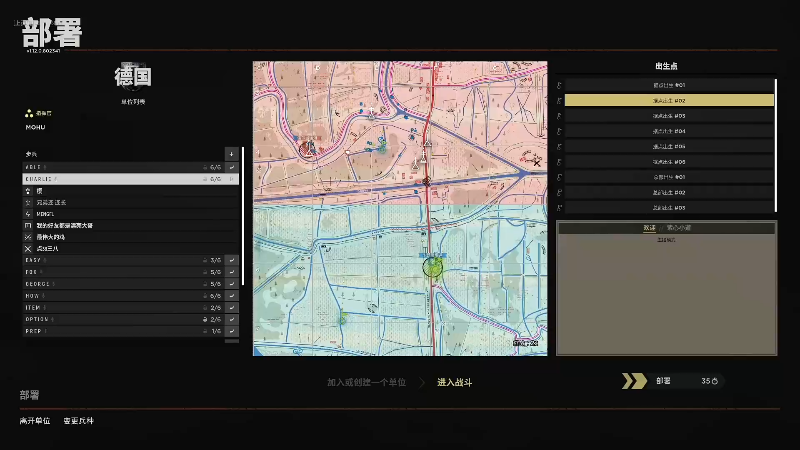
Task: Click the 6/6 count on ABLE row
Action: pyautogui.click(x=215, y=167)
